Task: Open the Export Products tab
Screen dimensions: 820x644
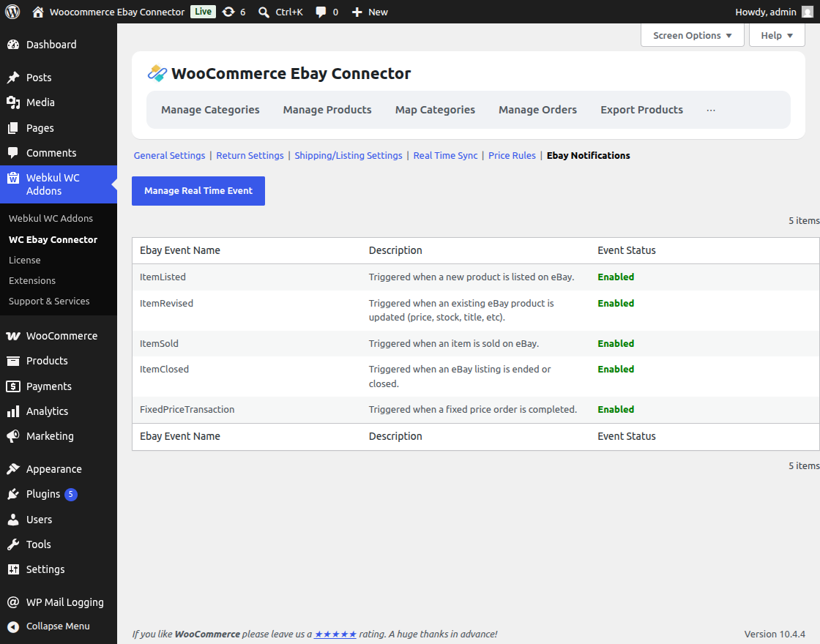Action: 641,110
